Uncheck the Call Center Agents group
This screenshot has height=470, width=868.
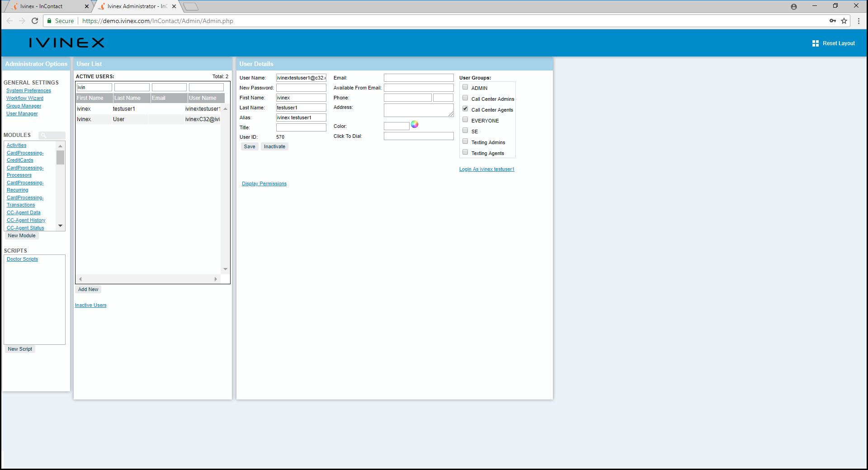pos(465,108)
